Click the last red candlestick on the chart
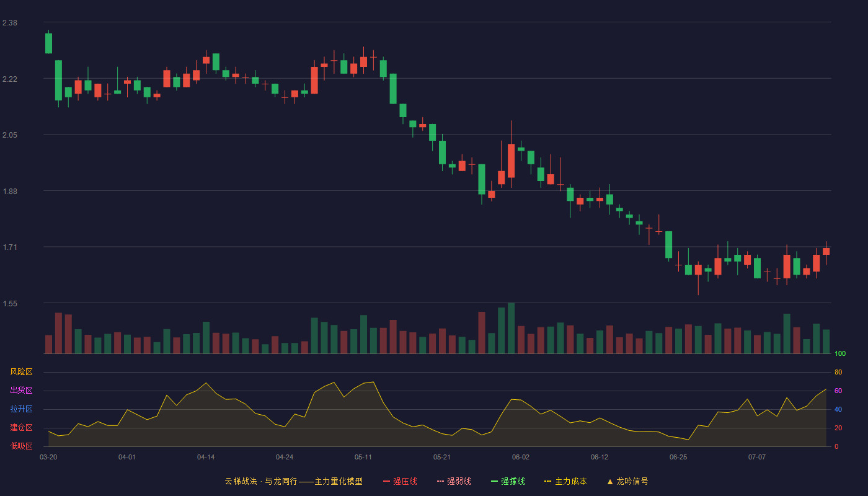 [x=826, y=251]
